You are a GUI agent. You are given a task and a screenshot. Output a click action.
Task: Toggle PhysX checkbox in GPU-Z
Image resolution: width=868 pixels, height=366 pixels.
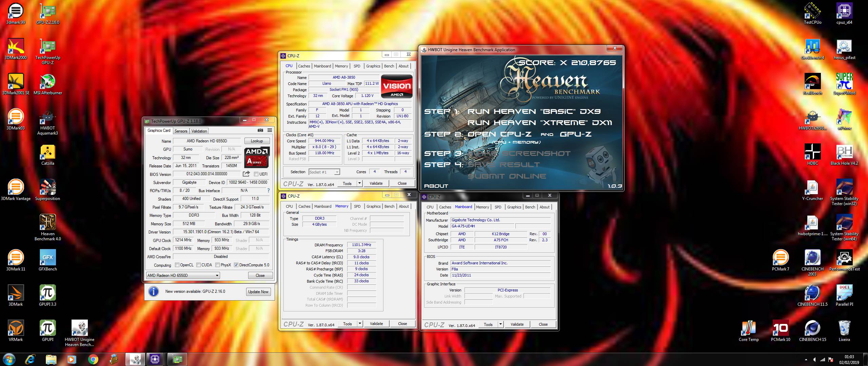(217, 265)
